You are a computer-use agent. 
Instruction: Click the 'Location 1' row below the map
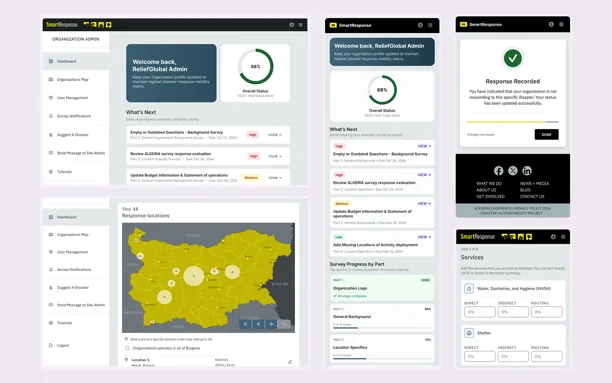[x=208, y=362]
